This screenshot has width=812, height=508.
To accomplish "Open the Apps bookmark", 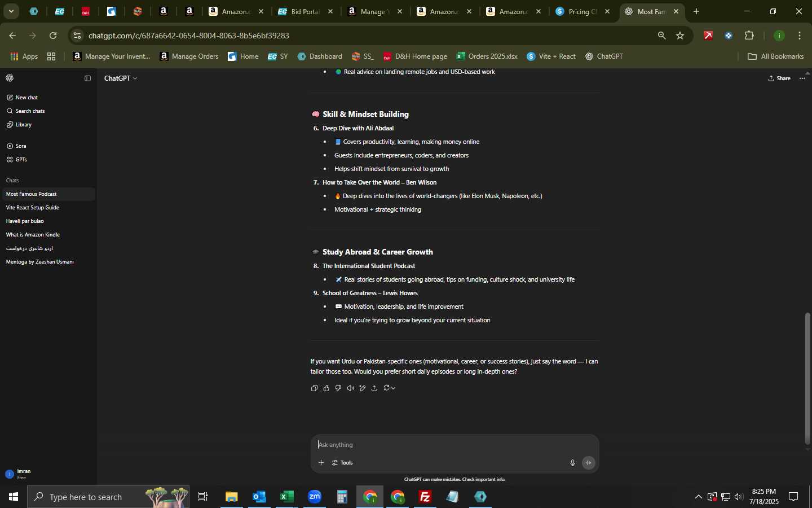I will coord(24,56).
